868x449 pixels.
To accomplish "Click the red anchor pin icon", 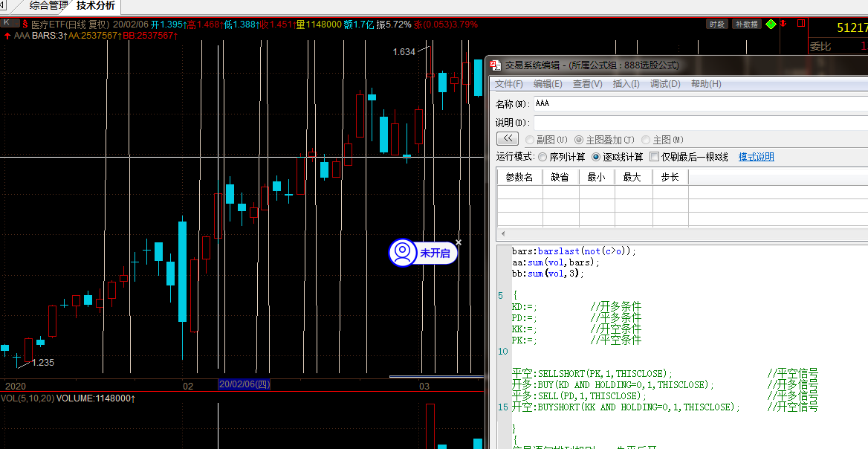I will click(784, 24).
